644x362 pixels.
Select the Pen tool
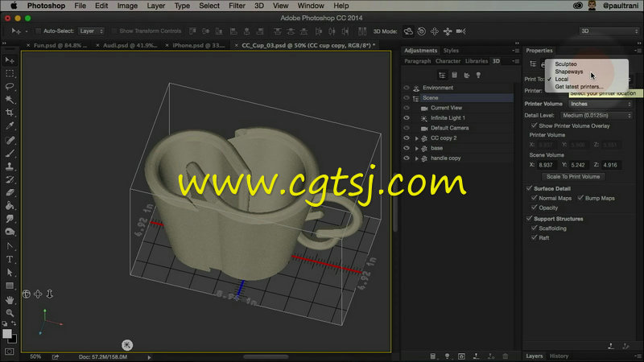click(x=10, y=246)
